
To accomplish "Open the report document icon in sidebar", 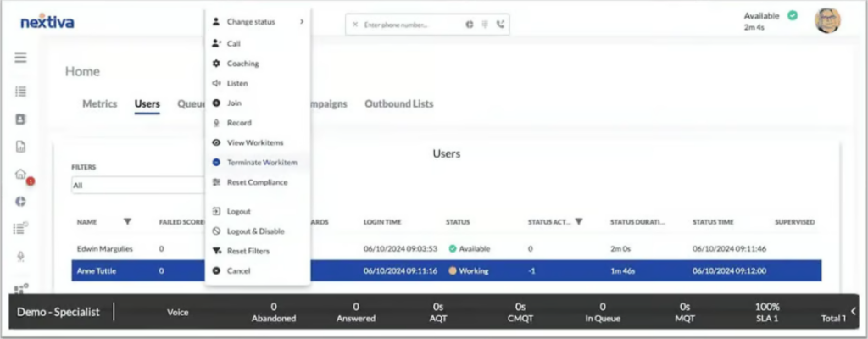I will tap(21, 147).
